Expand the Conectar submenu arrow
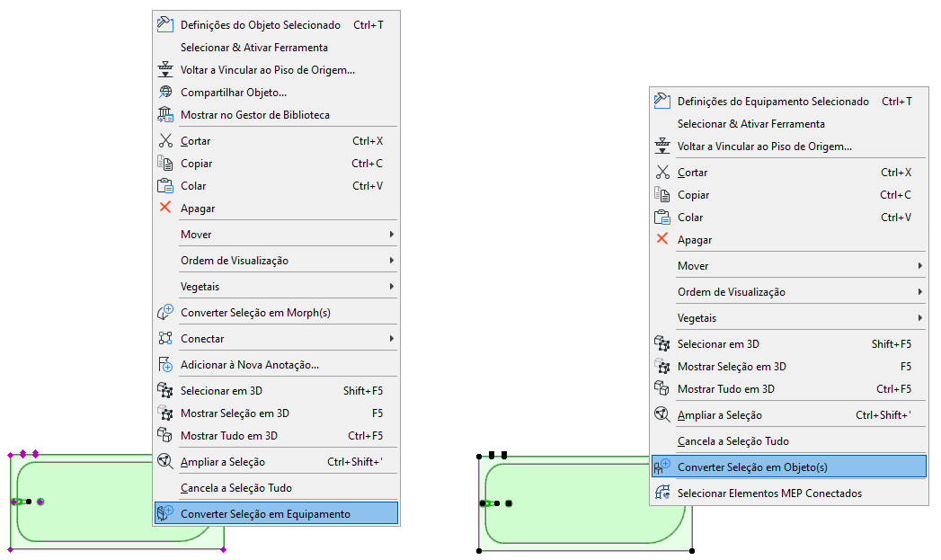Screen dimensions: 941x560 (x=391, y=339)
